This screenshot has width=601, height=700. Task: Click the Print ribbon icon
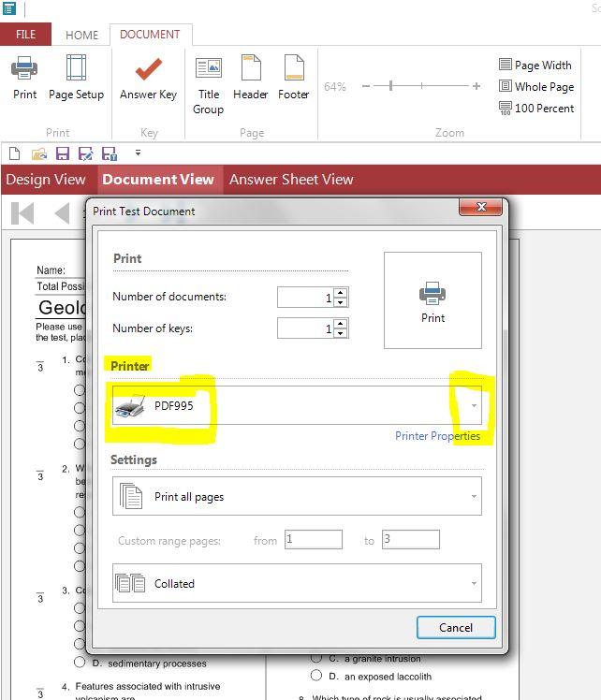pyautogui.click(x=24, y=77)
